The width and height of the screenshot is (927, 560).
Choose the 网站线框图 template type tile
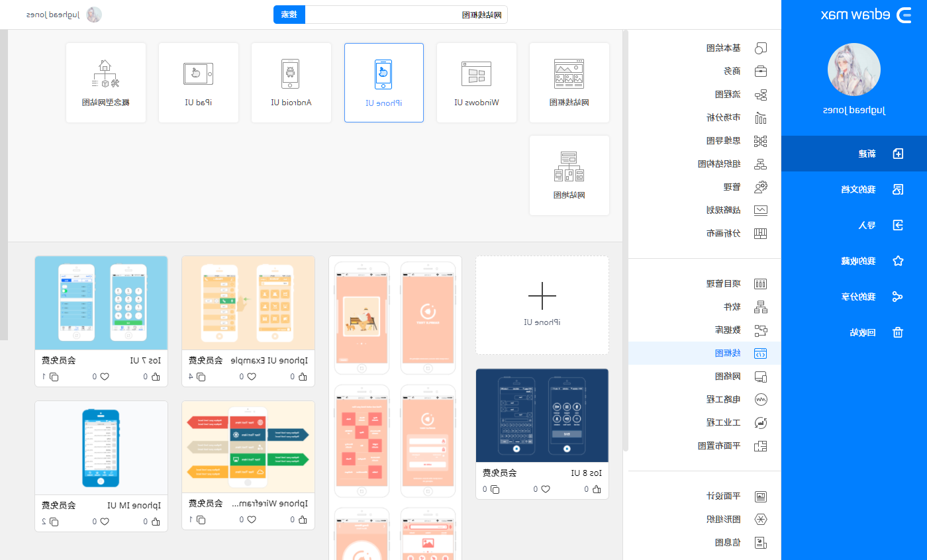(569, 83)
